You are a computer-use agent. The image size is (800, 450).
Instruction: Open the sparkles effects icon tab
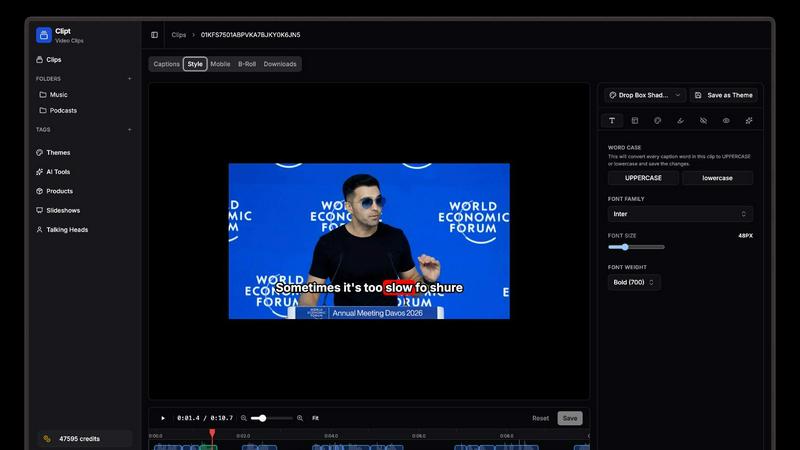point(749,120)
